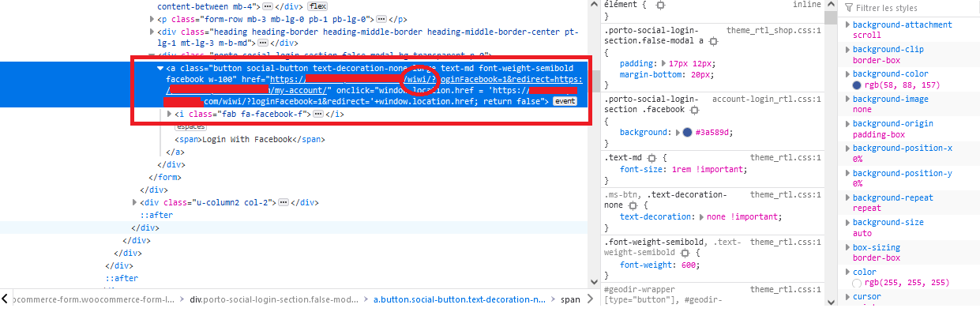This screenshot has height=312, width=980.
Task: Expand the p form-row element
Action: [x=152, y=18]
